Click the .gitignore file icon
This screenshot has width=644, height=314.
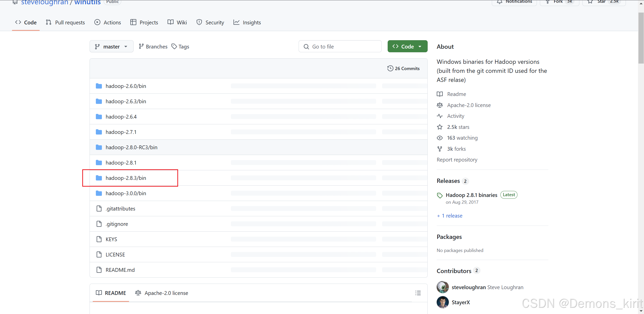point(99,224)
